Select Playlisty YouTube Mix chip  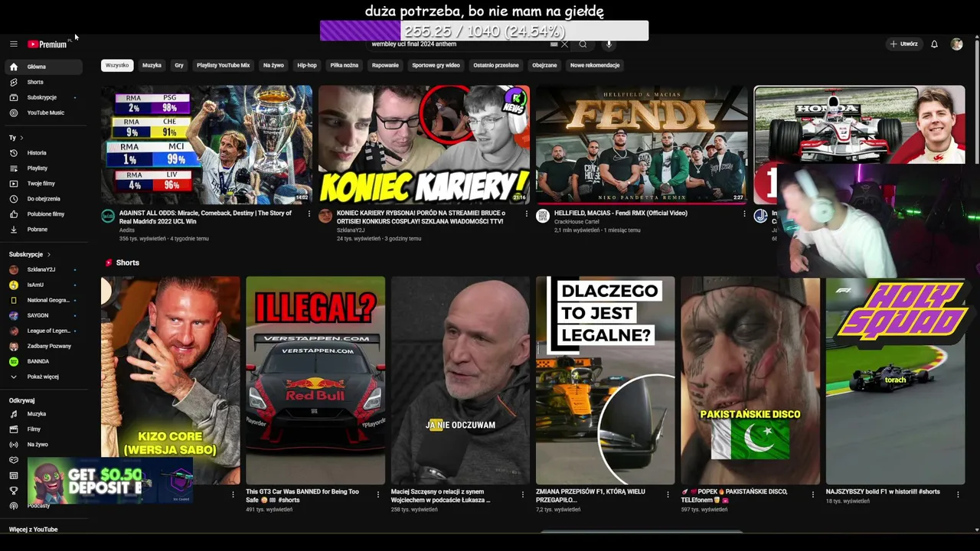click(223, 66)
